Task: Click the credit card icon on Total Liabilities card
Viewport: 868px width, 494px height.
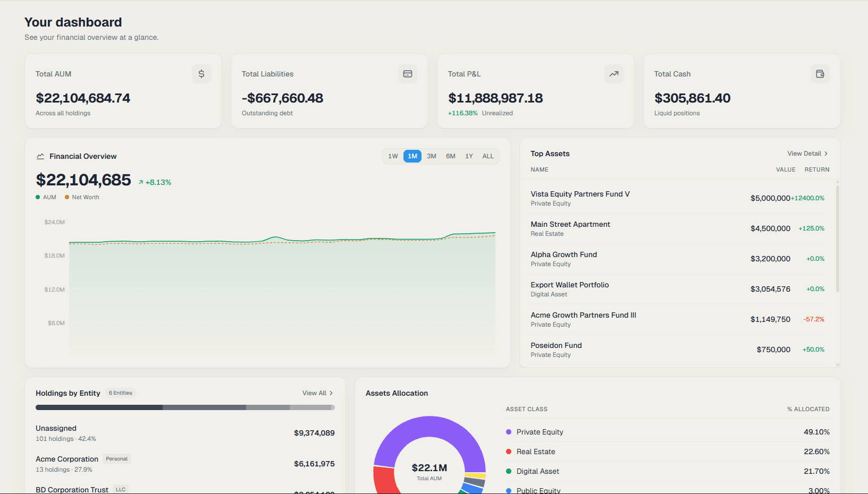Action: (408, 74)
